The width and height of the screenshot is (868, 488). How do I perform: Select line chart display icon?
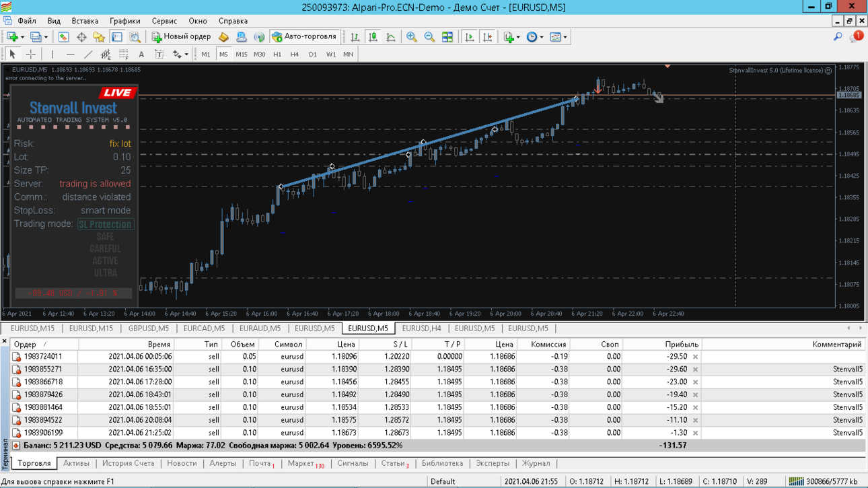coord(391,37)
